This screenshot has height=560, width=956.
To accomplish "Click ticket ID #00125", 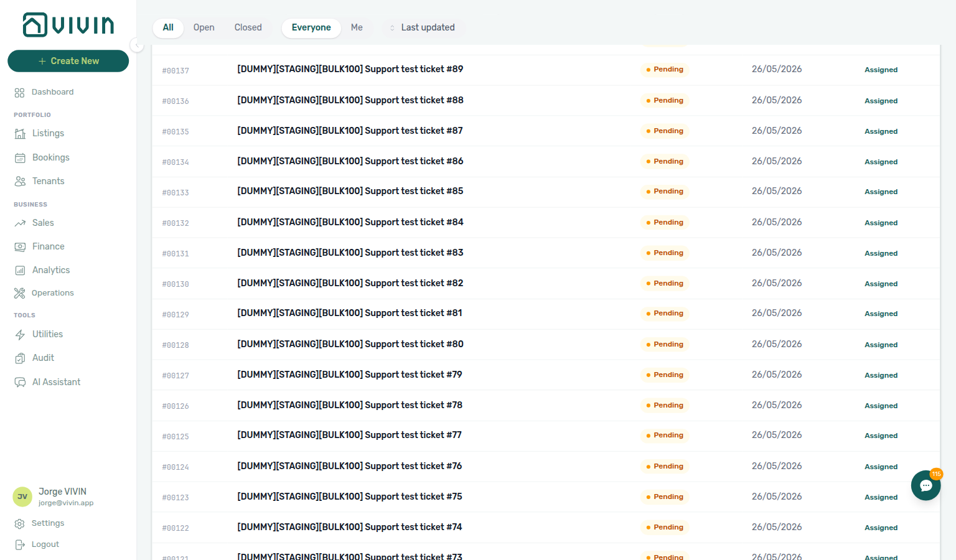I will click(176, 437).
